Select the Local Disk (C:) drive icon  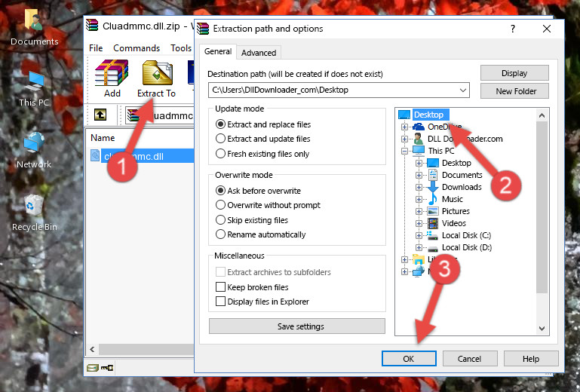432,235
